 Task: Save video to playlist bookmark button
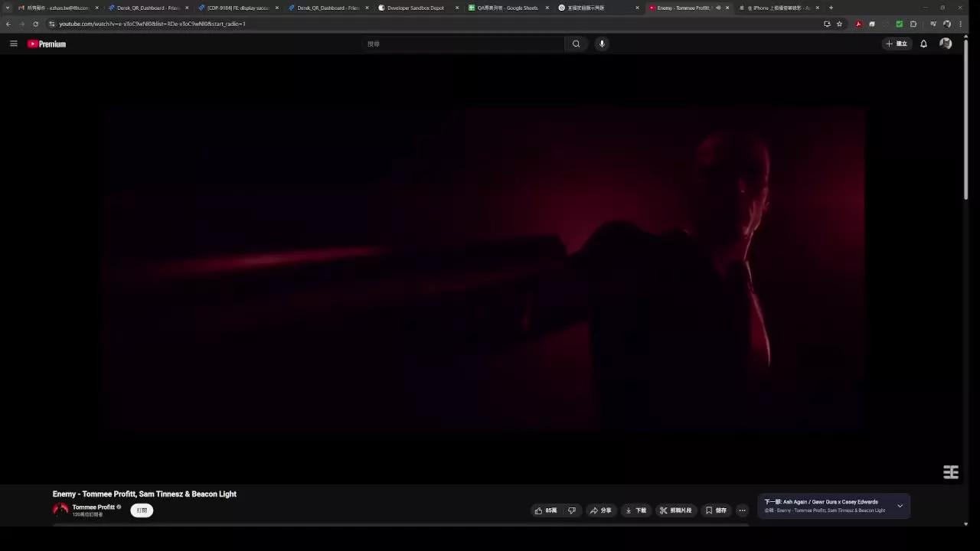click(717, 510)
